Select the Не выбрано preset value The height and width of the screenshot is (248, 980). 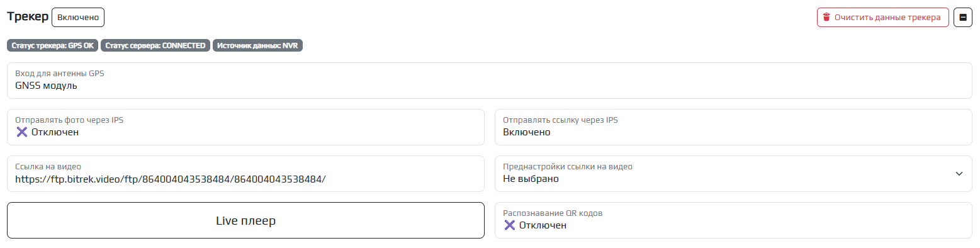click(531, 179)
